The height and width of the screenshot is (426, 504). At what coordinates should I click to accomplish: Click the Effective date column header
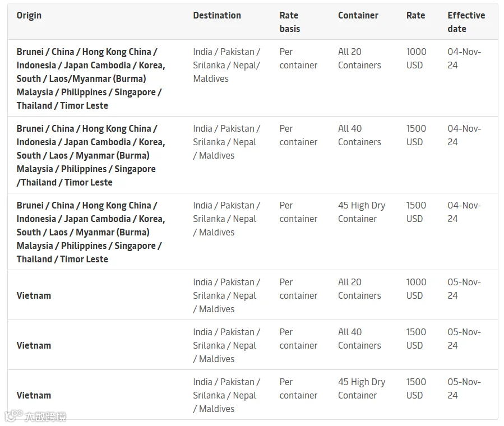tap(466, 22)
